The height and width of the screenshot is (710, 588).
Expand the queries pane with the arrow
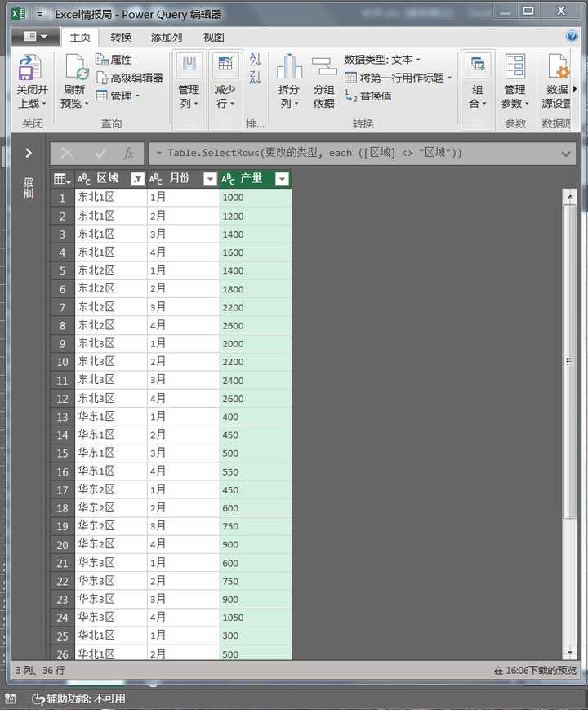pyautogui.click(x=29, y=153)
